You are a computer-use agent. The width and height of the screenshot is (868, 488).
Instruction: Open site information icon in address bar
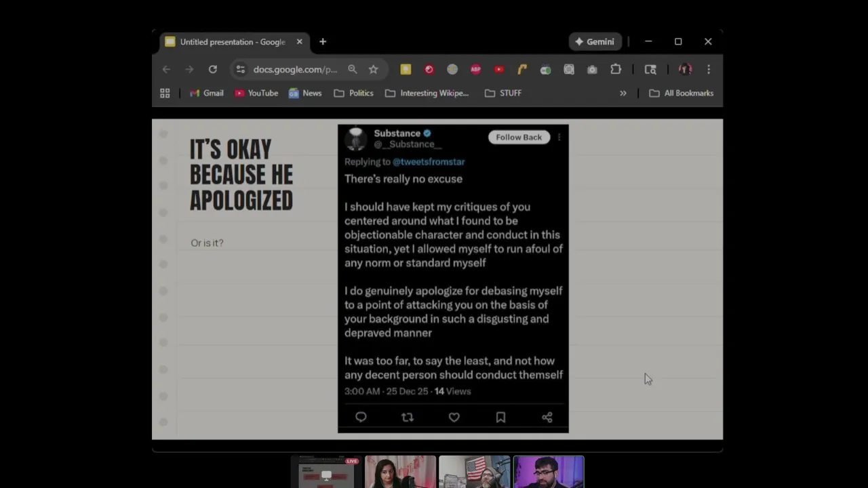point(240,69)
